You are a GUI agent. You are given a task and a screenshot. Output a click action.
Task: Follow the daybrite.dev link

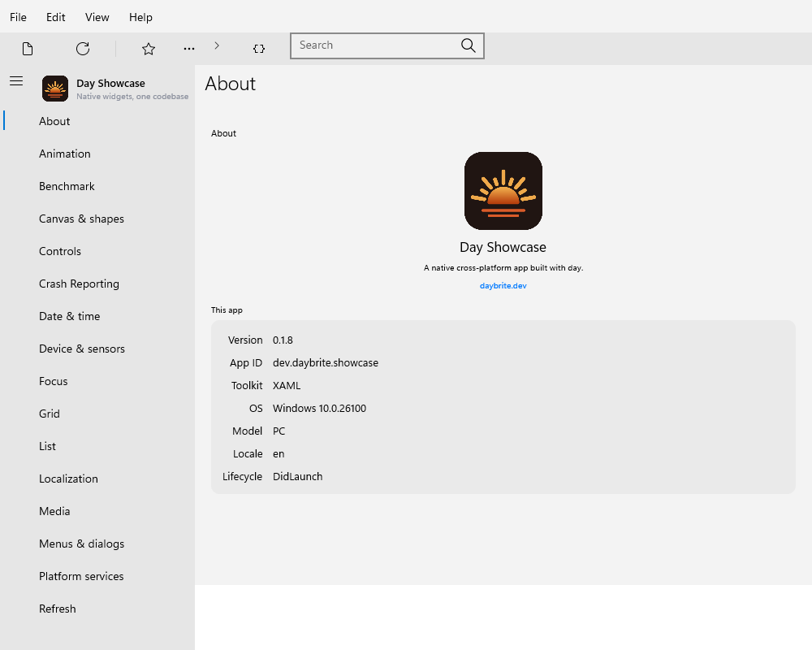503,286
